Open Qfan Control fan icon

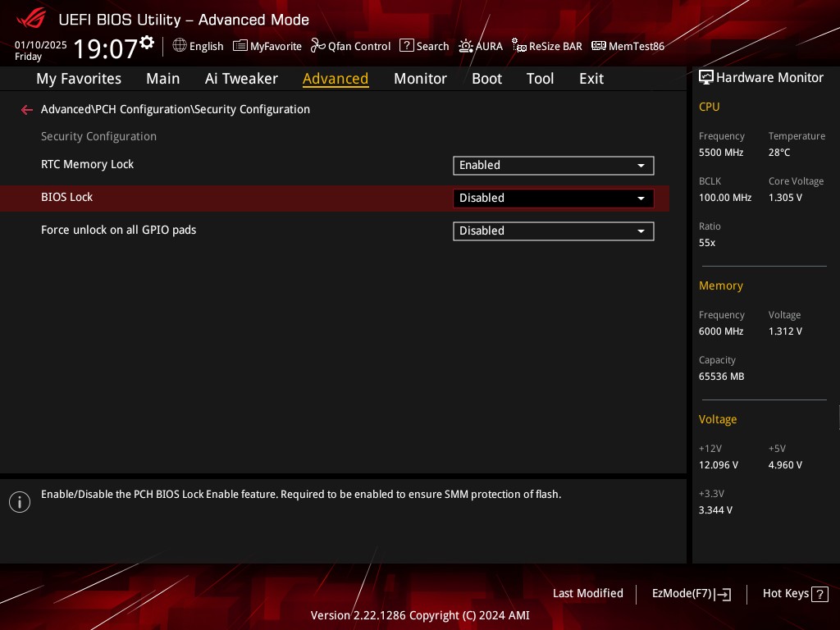(x=318, y=46)
